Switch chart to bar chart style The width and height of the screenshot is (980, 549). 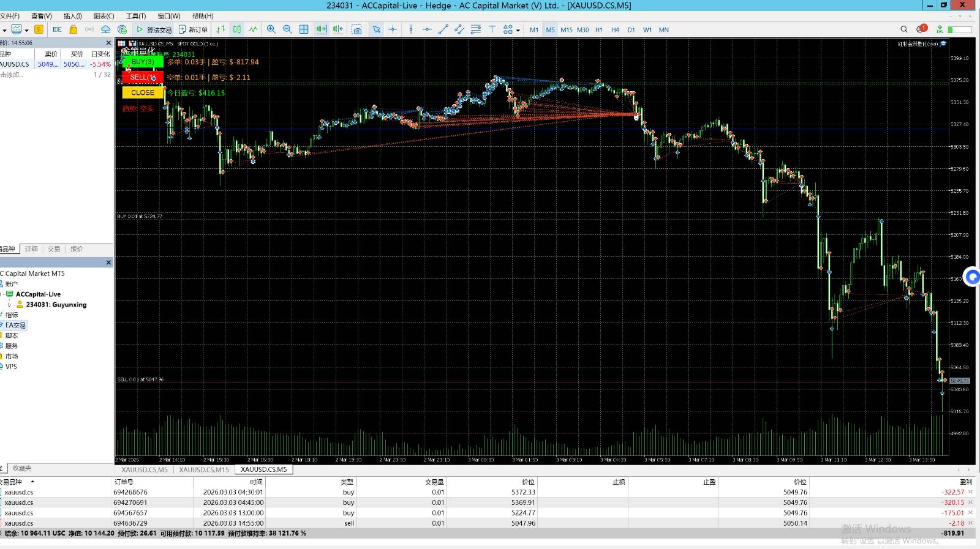pos(221,29)
